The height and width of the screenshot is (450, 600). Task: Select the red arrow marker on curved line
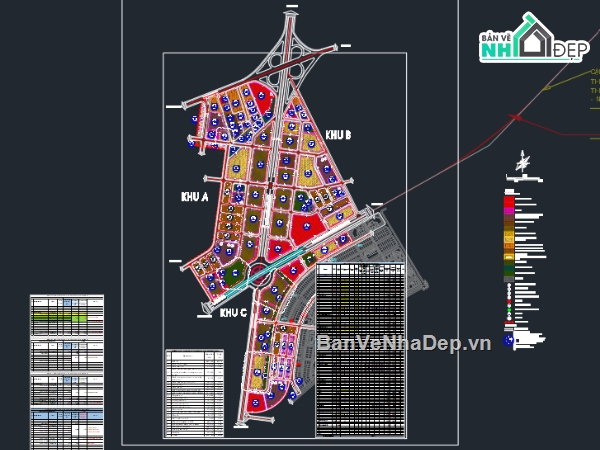click(x=515, y=117)
